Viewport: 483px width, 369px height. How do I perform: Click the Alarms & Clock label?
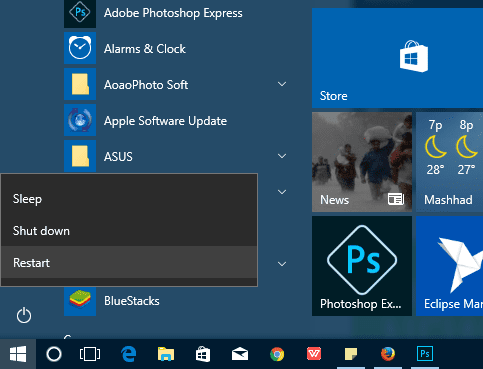pyautogui.click(x=145, y=49)
